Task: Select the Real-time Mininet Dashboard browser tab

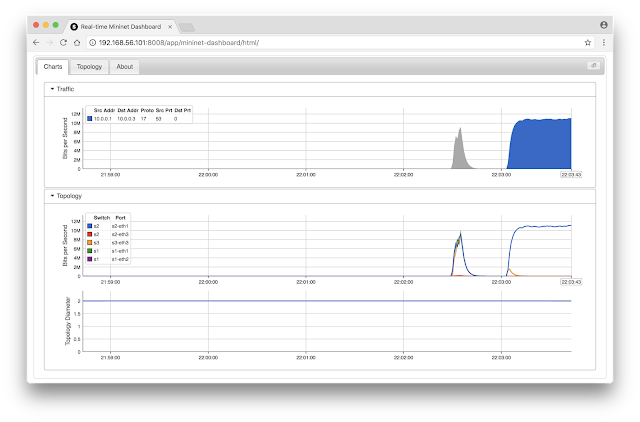Action: click(121, 27)
